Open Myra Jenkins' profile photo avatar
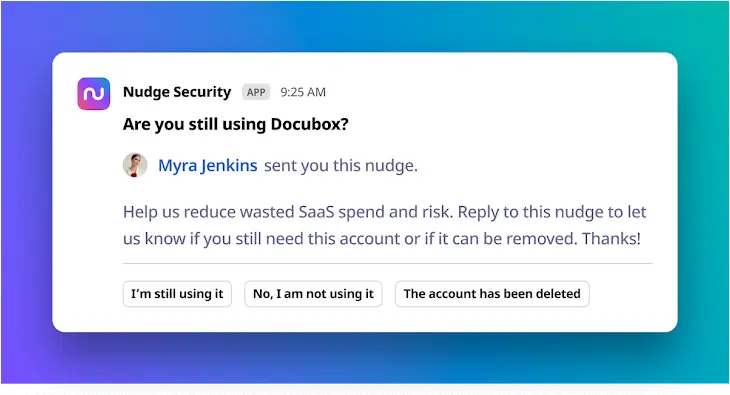730x395 pixels. click(x=135, y=165)
